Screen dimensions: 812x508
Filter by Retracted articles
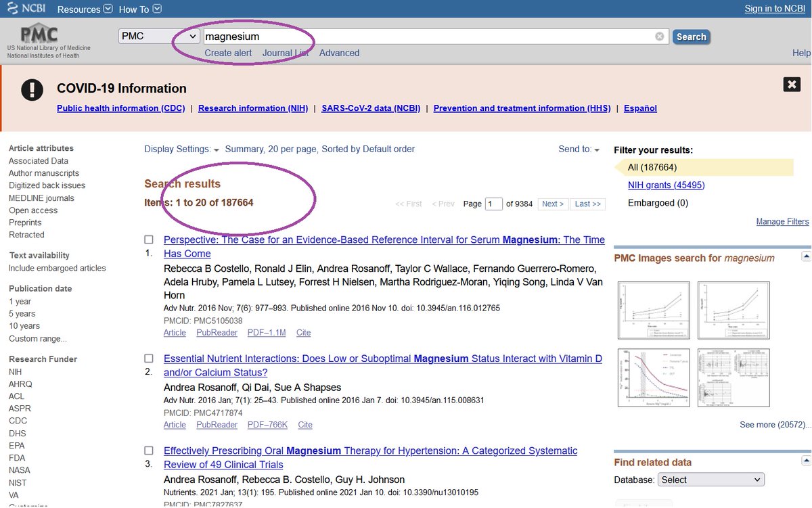[26, 235]
